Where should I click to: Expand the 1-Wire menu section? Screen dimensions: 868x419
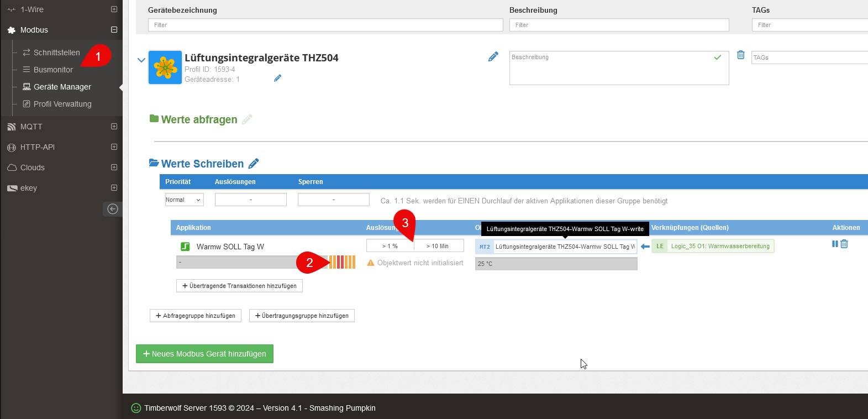(114, 9)
